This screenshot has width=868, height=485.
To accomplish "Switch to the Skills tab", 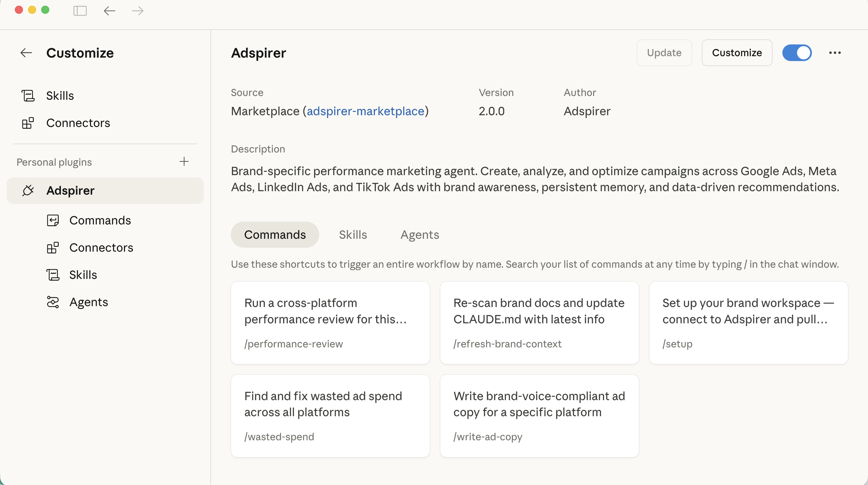I will pos(353,234).
